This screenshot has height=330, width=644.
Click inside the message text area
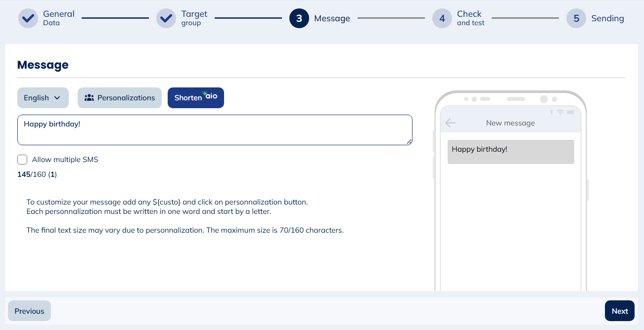point(215,129)
